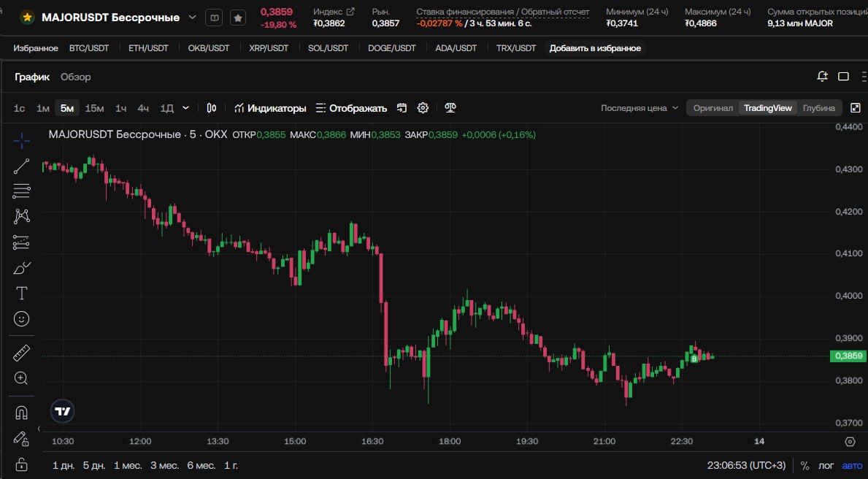Viewport: 868px width, 479px height.
Task: Toggle lock all drawings
Action: coord(22,464)
